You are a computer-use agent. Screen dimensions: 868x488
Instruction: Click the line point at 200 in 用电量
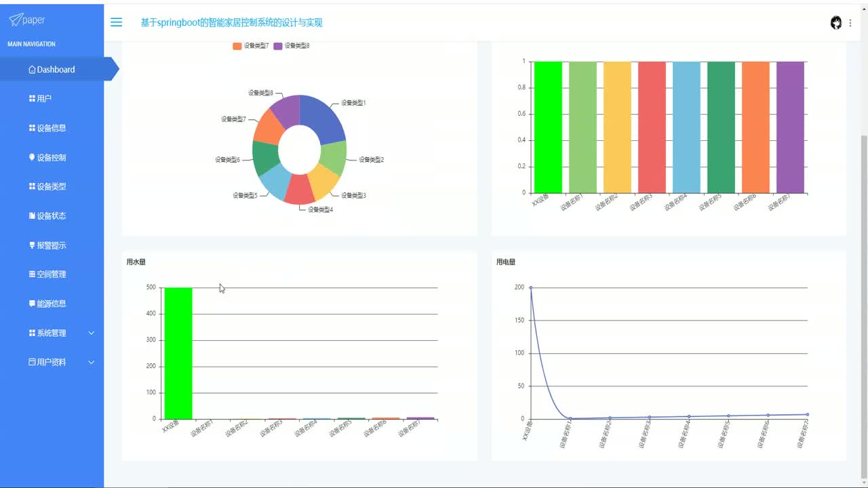[x=530, y=287]
